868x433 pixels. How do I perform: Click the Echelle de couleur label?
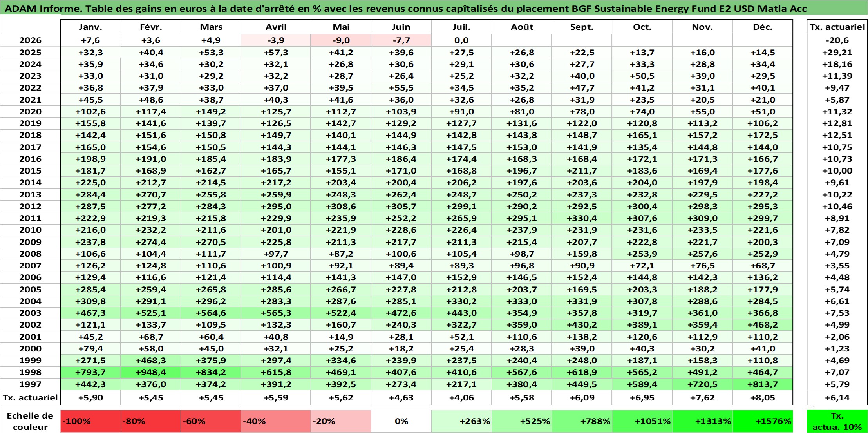[30, 421]
